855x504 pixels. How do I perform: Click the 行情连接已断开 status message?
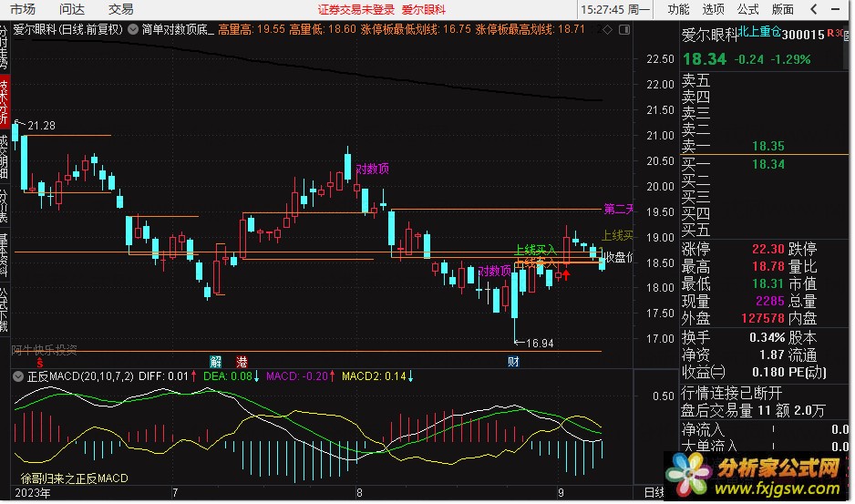pos(731,394)
